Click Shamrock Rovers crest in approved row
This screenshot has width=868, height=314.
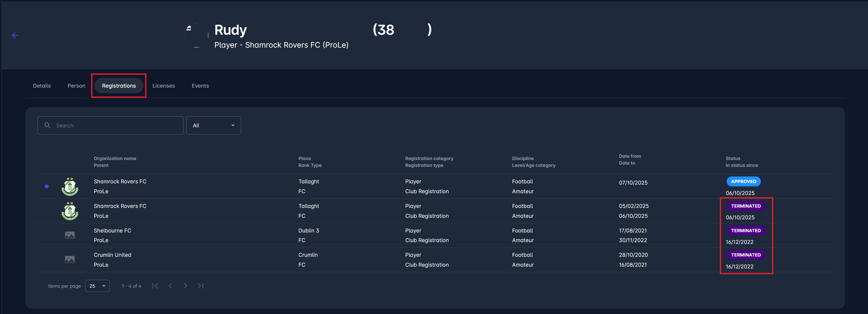click(x=70, y=186)
